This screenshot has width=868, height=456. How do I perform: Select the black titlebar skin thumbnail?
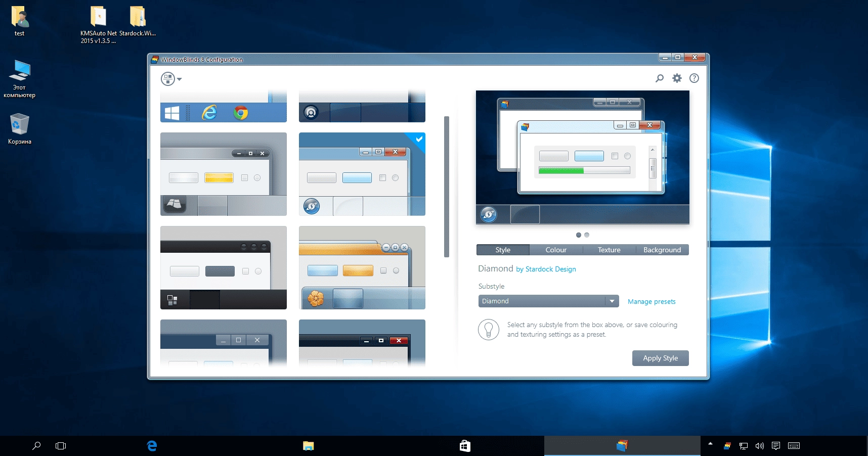point(224,267)
